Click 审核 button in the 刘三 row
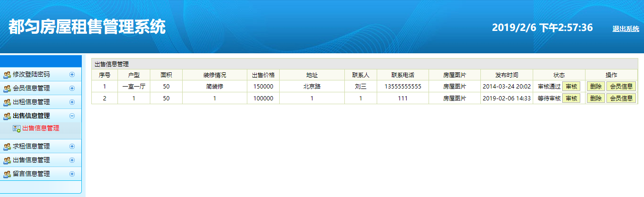This screenshot has width=644, height=197. (571, 87)
